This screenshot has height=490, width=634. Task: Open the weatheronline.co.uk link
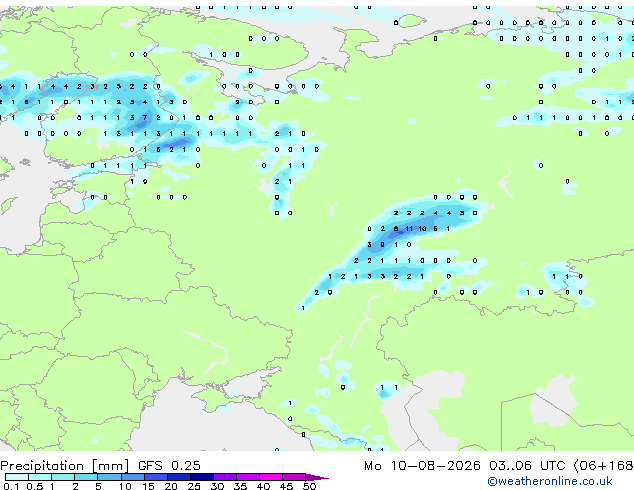(550, 481)
